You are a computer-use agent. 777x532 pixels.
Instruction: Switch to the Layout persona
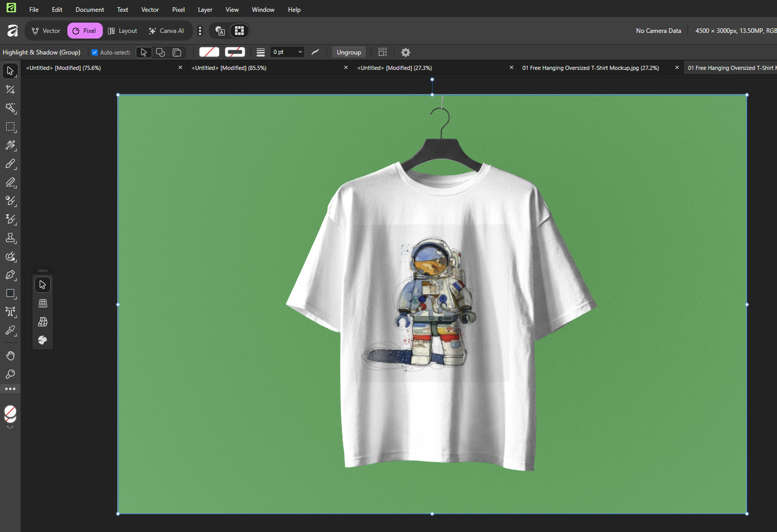pos(122,30)
